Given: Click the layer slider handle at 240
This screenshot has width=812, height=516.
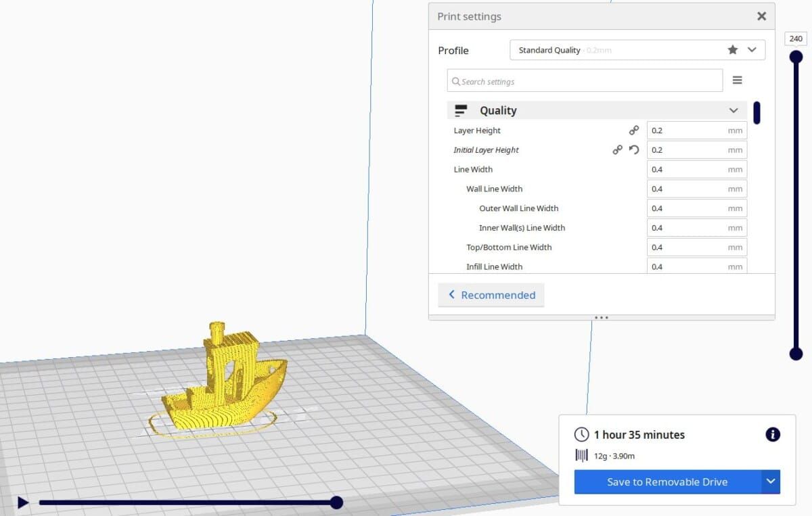Looking at the screenshot, I should [796, 55].
